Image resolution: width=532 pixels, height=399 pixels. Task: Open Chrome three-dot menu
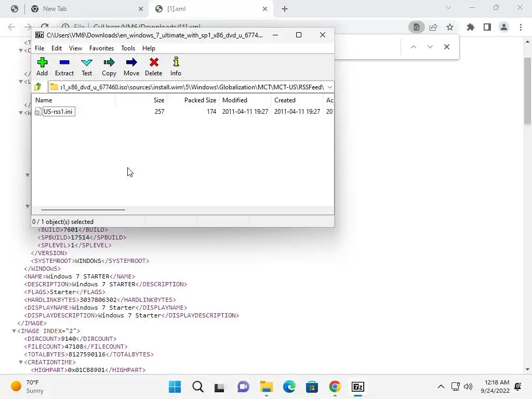point(521,27)
